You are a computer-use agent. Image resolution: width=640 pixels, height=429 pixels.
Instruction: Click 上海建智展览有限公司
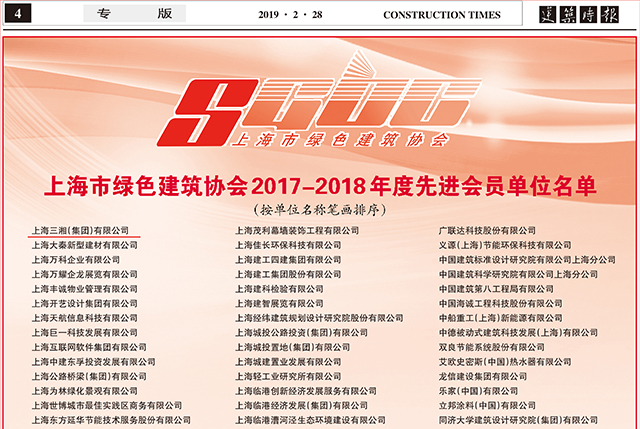click(279, 304)
